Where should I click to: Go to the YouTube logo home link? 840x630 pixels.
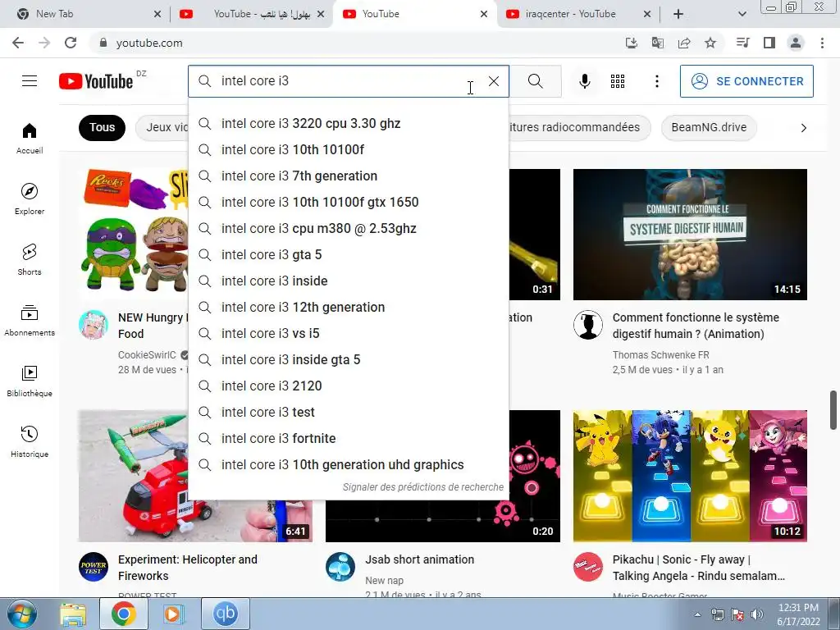(x=96, y=81)
